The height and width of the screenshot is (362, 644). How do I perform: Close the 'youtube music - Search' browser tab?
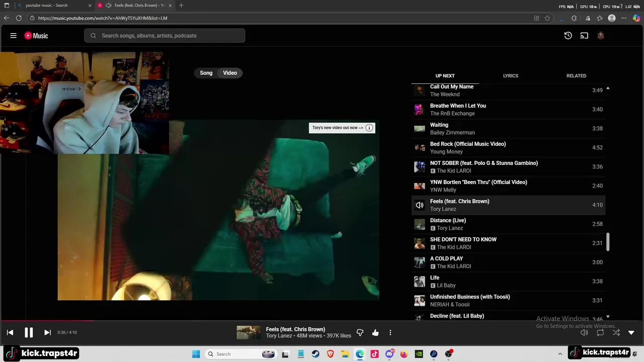90,6
